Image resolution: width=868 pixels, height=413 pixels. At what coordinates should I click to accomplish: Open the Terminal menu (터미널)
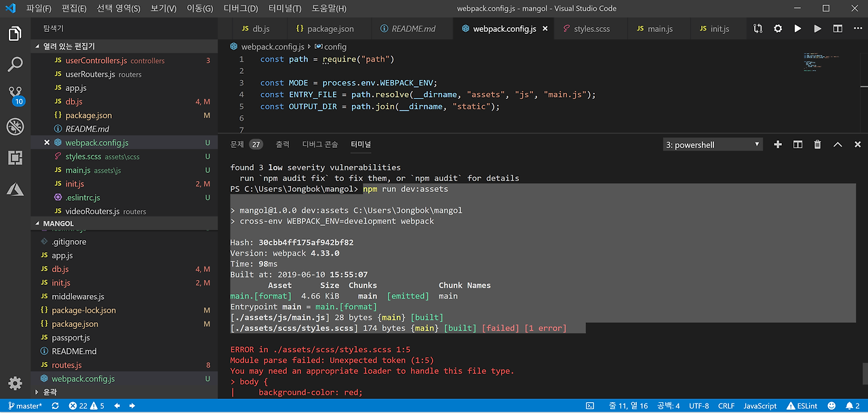pos(285,9)
